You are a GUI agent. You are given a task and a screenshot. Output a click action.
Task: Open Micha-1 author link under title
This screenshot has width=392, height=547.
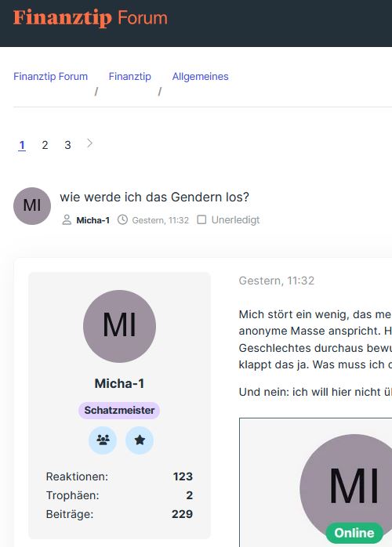[x=93, y=220]
